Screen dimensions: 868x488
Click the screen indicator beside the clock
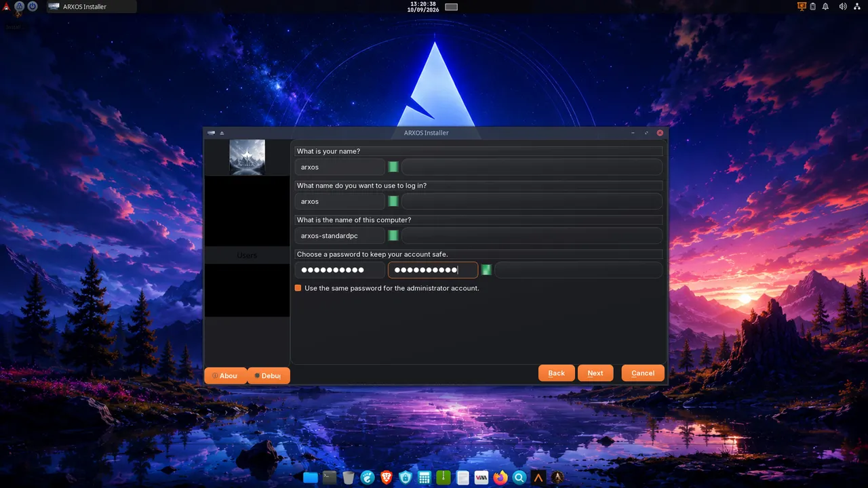[451, 7]
